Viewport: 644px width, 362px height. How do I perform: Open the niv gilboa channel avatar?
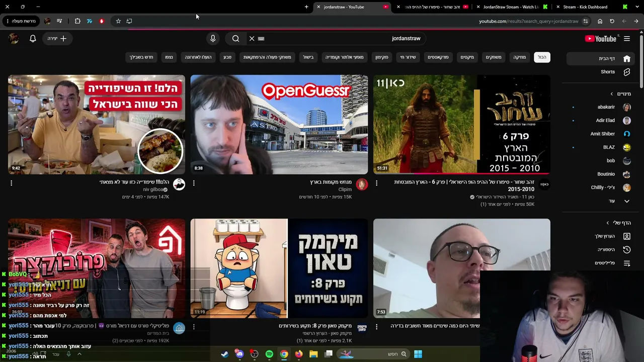point(179,185)
